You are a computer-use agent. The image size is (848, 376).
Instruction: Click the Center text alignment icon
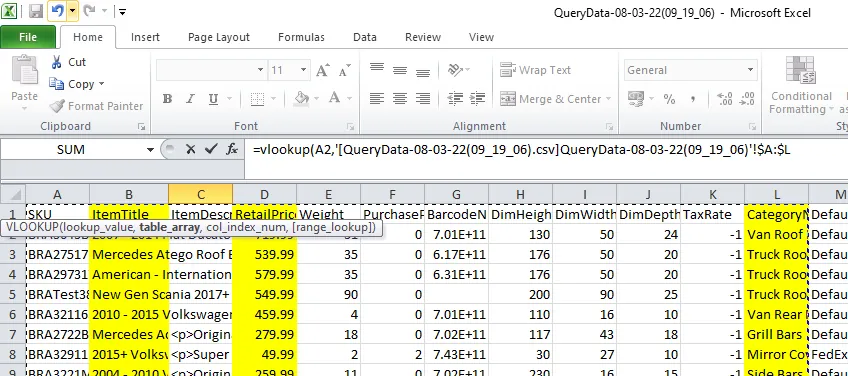(400, 98)
